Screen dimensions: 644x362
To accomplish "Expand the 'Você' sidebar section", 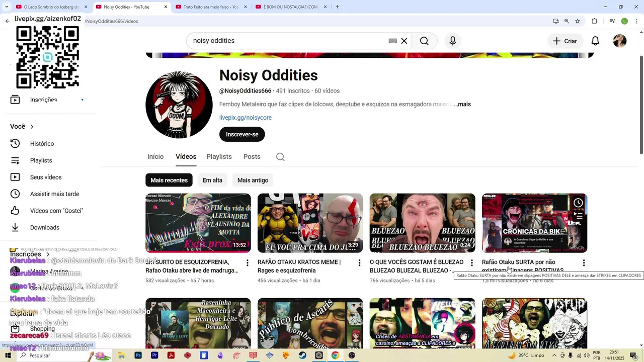I will click(x=22, y=127).
